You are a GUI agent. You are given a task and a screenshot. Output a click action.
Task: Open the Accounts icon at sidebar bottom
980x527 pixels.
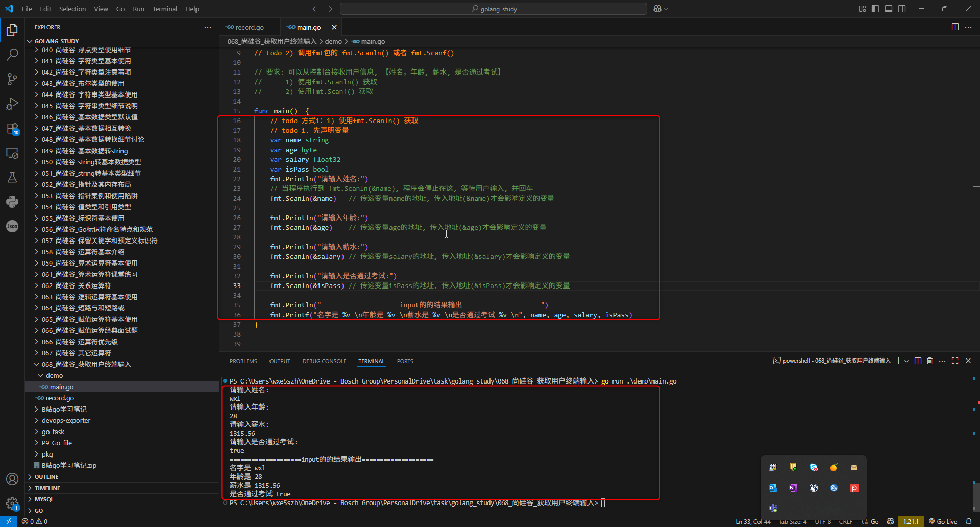[12, 479]
